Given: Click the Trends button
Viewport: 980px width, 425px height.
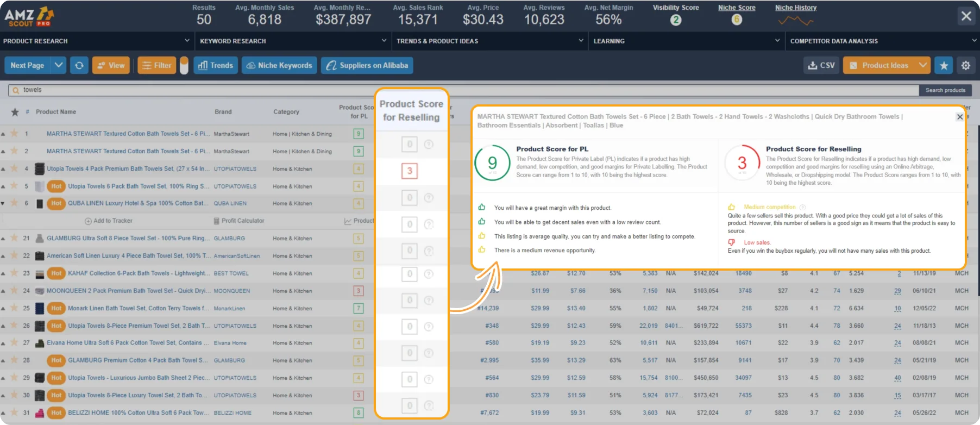Looking at the screenshot, I should 216,65.
